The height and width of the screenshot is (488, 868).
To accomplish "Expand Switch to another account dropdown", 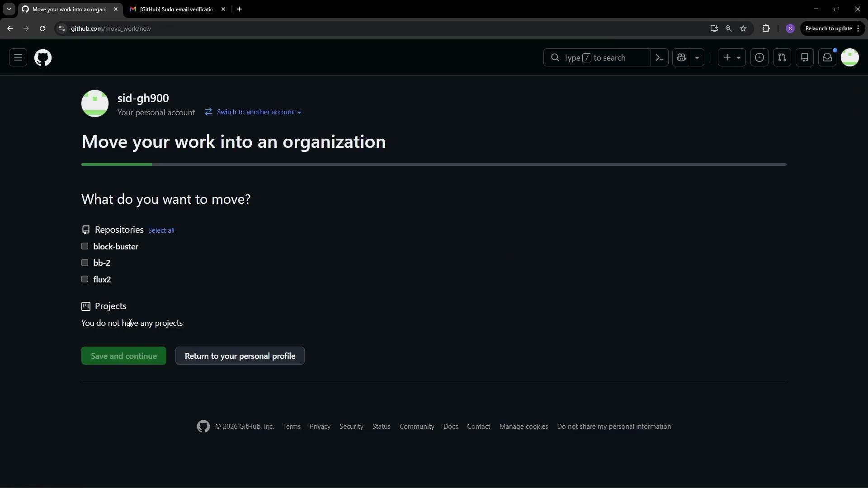I will click(x=259, y=112).
